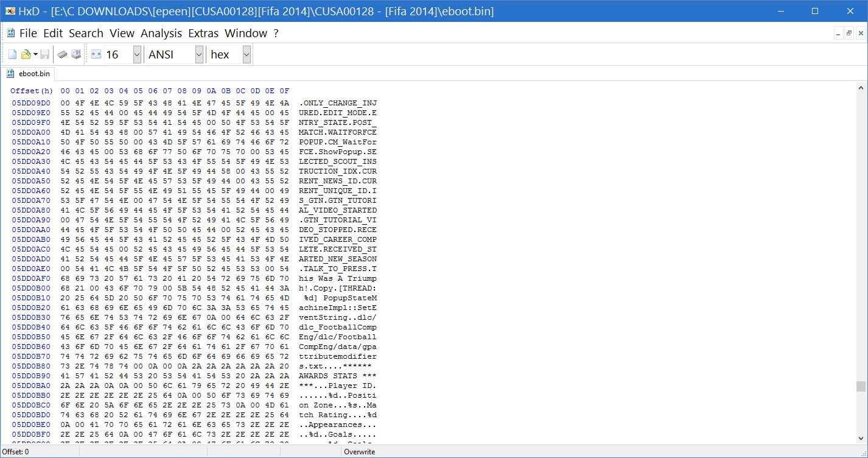Click the HxD title bar app icon
The image size is (868, 458).
[x=10, y=11]
